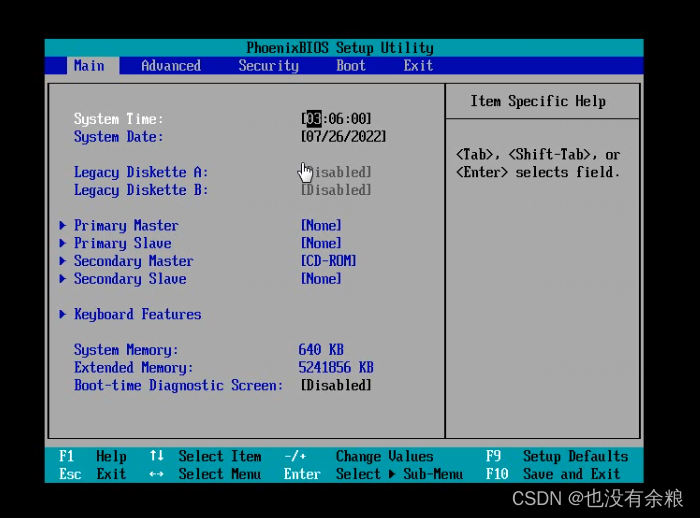This screenshot has height=518, width=700.
Task: Toggle Boot-time Diagnostic Screen Disabled value
Action: (x=336, y=385)
